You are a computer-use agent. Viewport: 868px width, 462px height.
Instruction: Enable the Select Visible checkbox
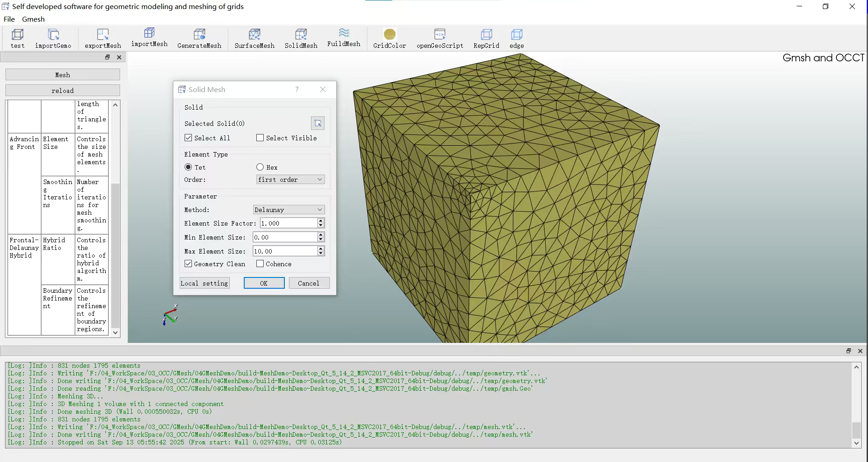(x=260, y=138)
